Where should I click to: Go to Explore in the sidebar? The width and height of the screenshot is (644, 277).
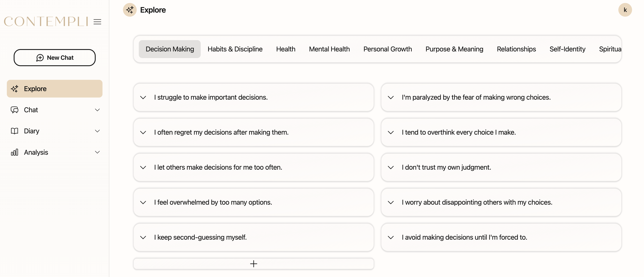pos(54,89)
